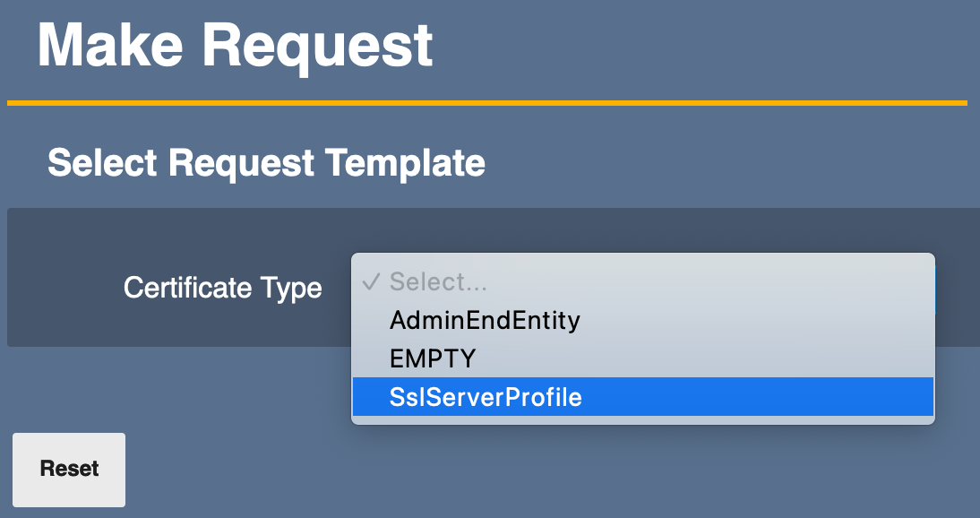Image resolution: width=980 pixels, height=518 pixels.
Task: Click empty menu space right of AdminEndEntity
Action: [761, 320]
